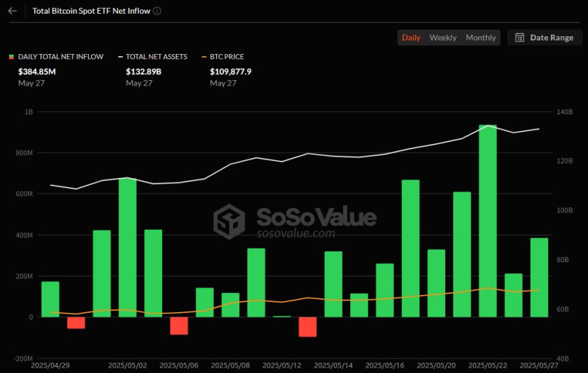
Task: Select the Daily view tab
Action: [x=411, y=38]
